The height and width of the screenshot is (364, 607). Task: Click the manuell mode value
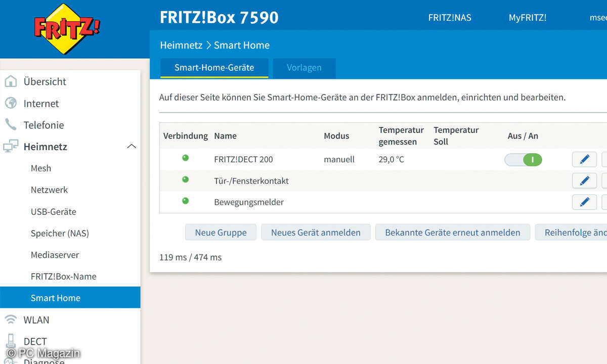pos(339,159)
